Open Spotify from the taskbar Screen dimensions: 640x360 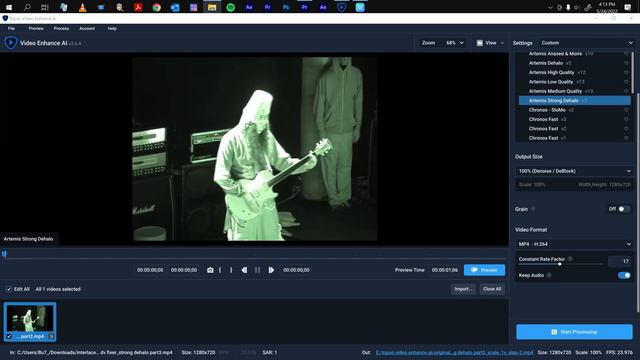click(x=231, y=7)
